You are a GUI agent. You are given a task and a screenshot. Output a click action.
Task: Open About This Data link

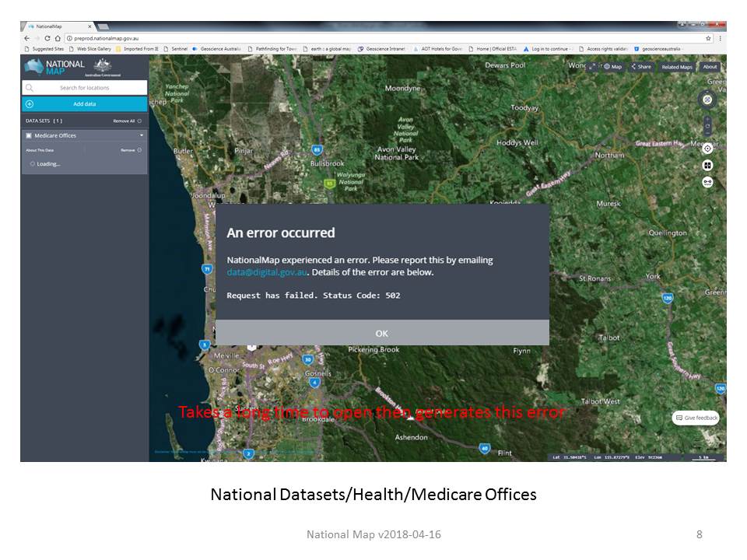click(40, 150)
